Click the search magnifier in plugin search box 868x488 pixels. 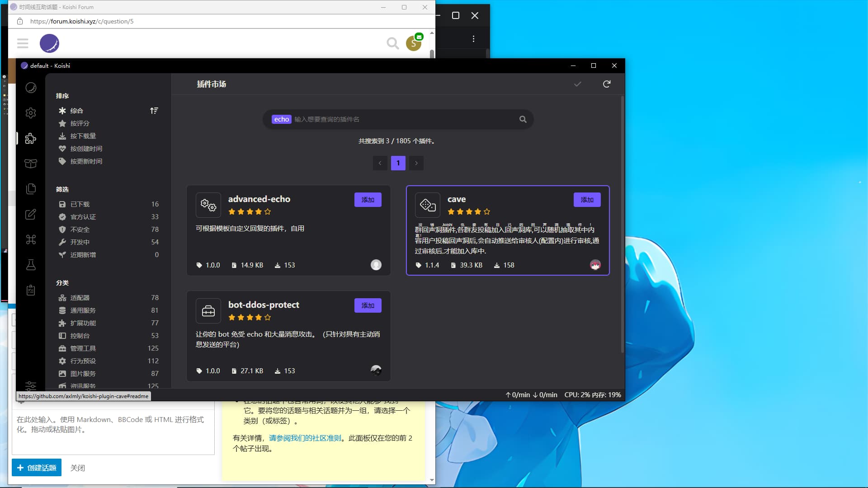523,119
